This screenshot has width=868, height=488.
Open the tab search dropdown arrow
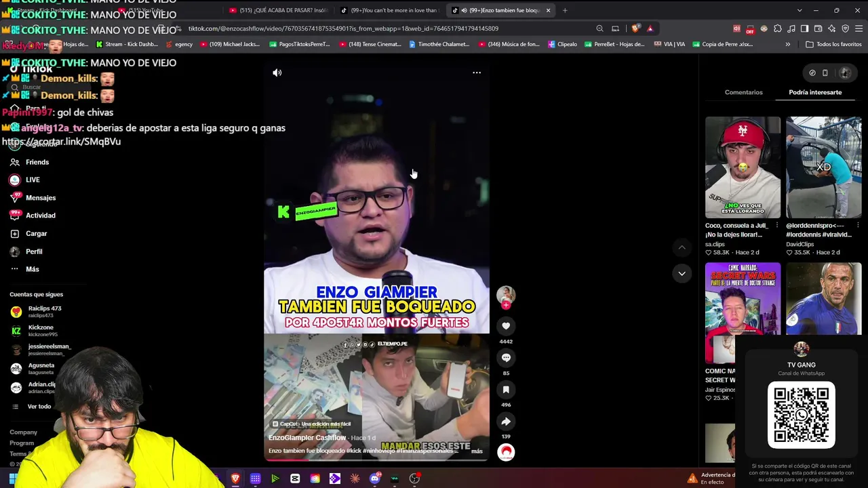[x=800, y=10]
